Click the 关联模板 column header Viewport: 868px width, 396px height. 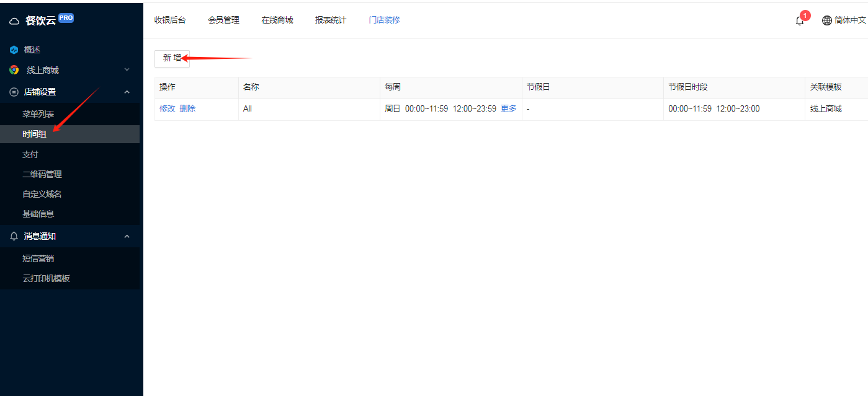[x=836, y=87]
